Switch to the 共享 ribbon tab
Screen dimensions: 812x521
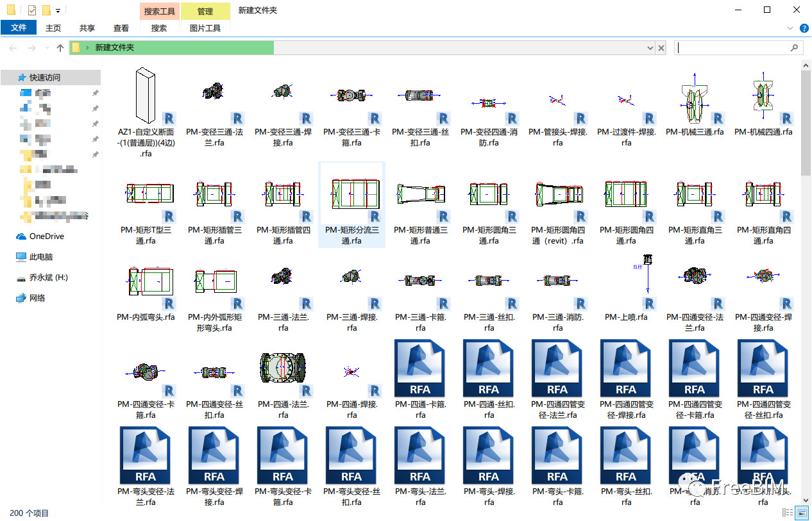[x=87, y=28]
